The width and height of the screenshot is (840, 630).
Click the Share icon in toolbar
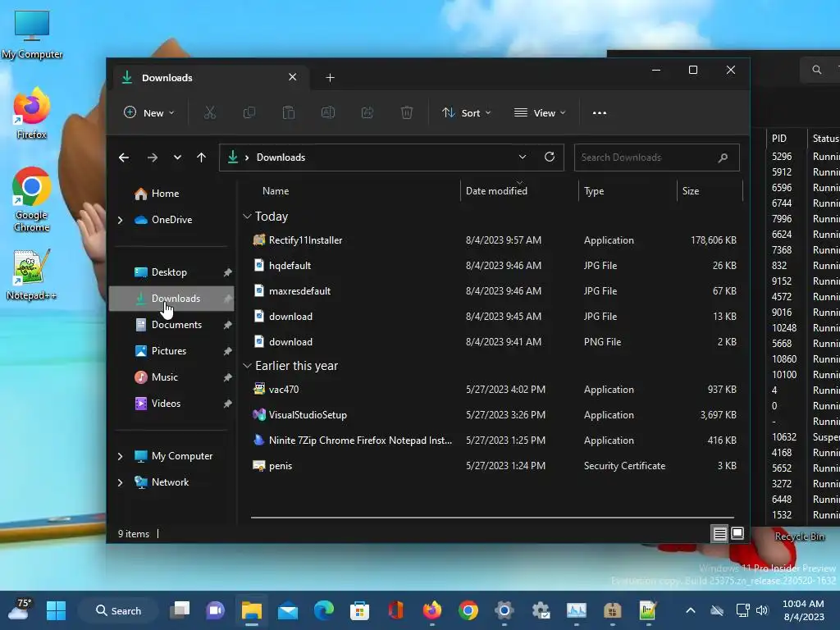click(x=367, y=112)
